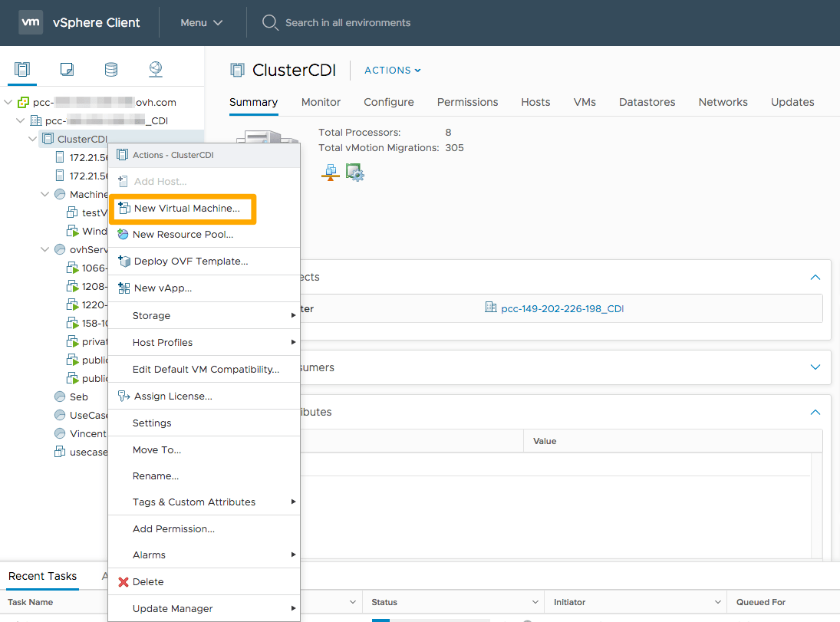
Task: Open the Hosts and Clusters inventory view icon
Action: coord(22,69)
